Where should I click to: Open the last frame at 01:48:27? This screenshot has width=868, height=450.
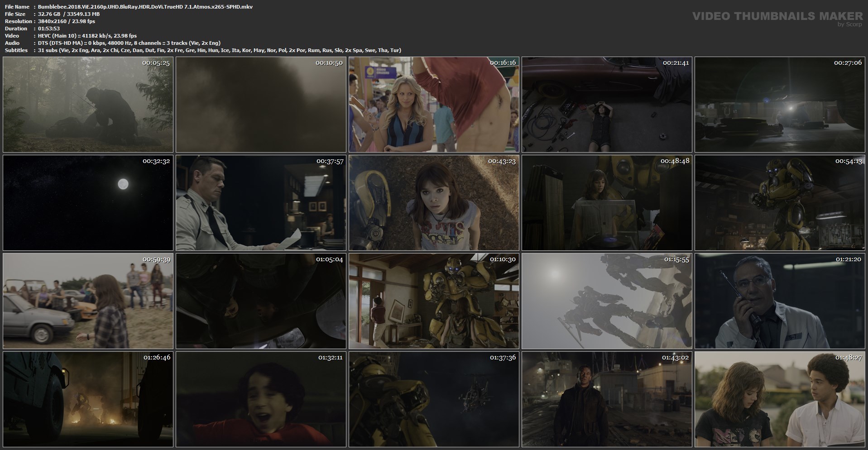pyautogui.click(x=780, y=399)
